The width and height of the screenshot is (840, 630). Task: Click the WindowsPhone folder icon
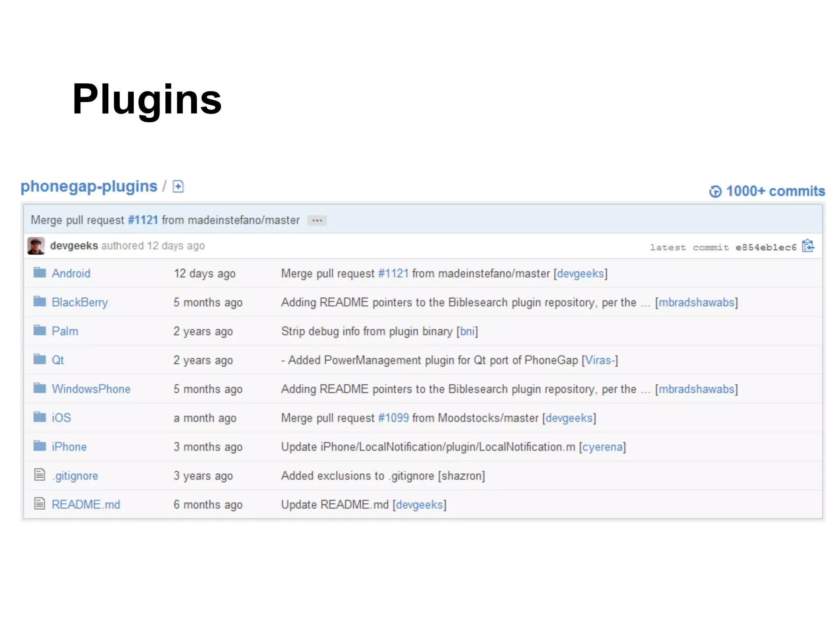click(x=40, y=388)
